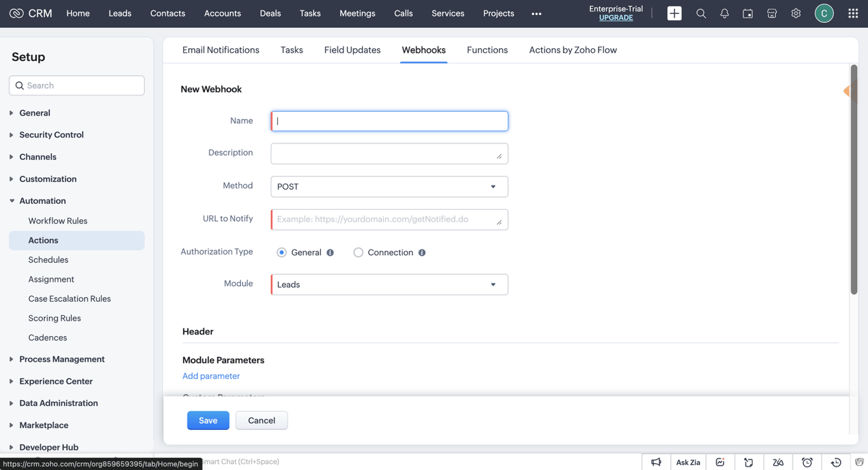Go to the Deals module
This screenshot has height=470, width=868.
coord(270,13)
